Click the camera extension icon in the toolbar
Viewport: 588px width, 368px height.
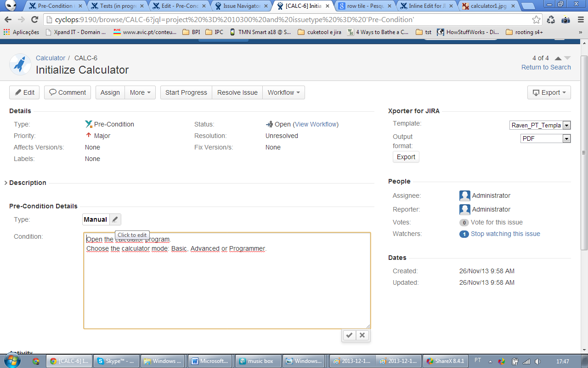pos(565,20)
